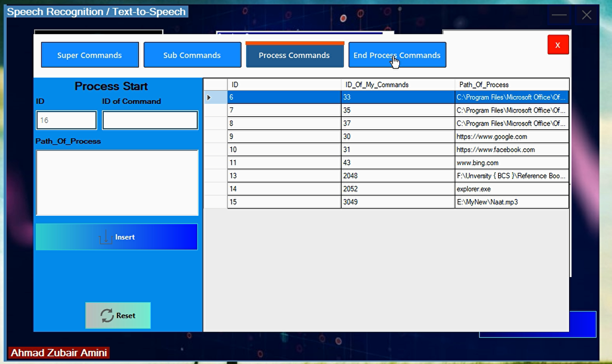The width and height of the screenshot is (612, 364).
Task: Open the End Process Commands tab
Action: pos(397,55)
